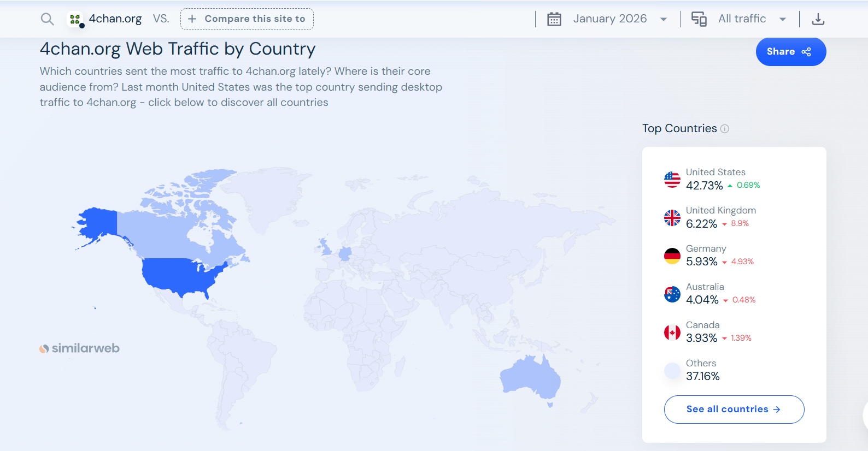Viewport: 868px width, 451px height.
Task: Click the 0.69% green change value
Action: tap(748, 185)
